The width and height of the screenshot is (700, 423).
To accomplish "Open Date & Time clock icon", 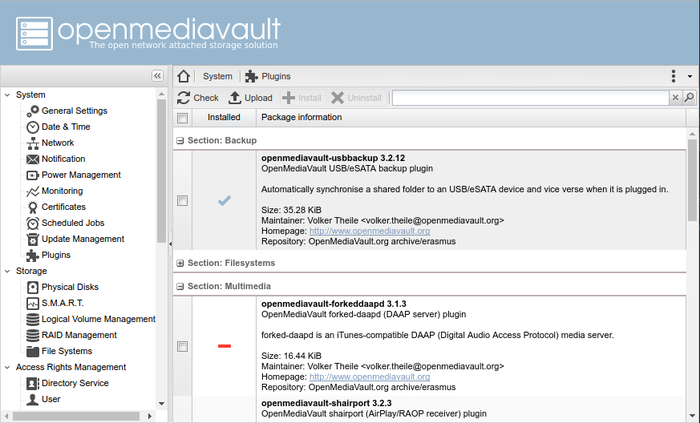I will tap(33, 127).
